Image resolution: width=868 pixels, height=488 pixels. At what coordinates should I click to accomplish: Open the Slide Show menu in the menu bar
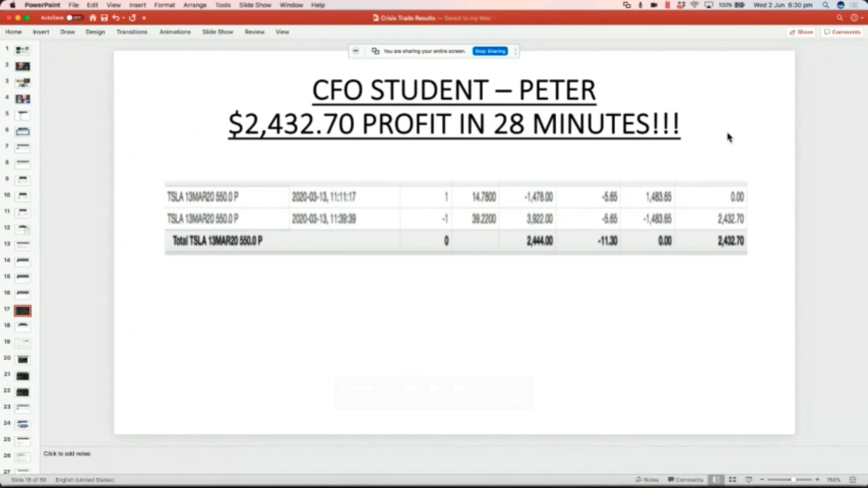[255, 5]
